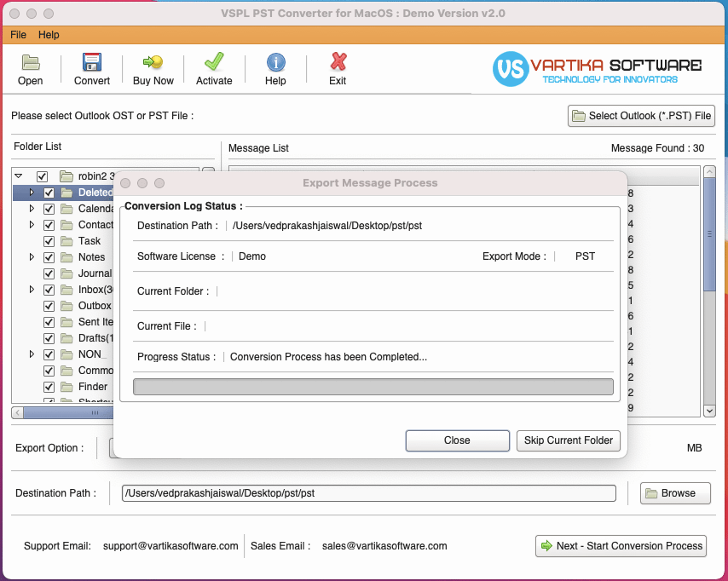Toggle the Drafts folder checkbox

click(x=49, y=339)
